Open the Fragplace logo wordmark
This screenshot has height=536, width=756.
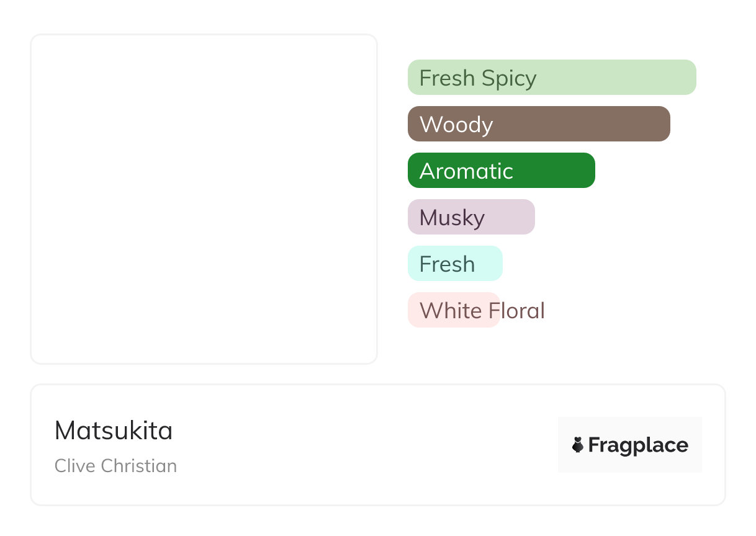[x=638, y=445]
